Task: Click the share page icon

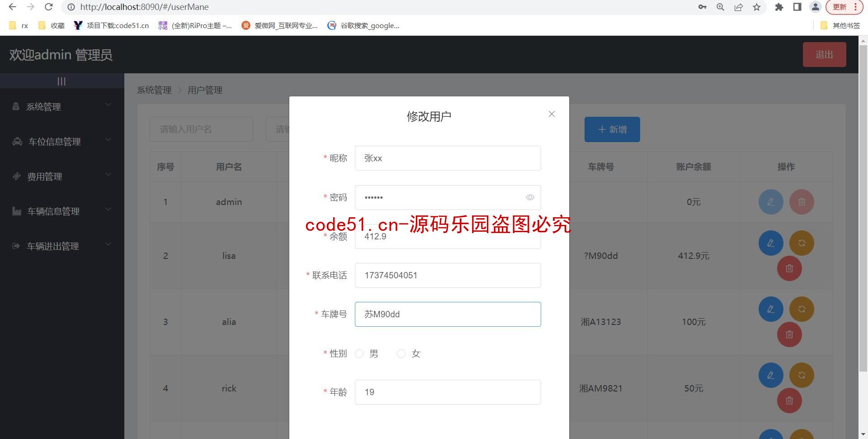Action: [x=738, y=7]
